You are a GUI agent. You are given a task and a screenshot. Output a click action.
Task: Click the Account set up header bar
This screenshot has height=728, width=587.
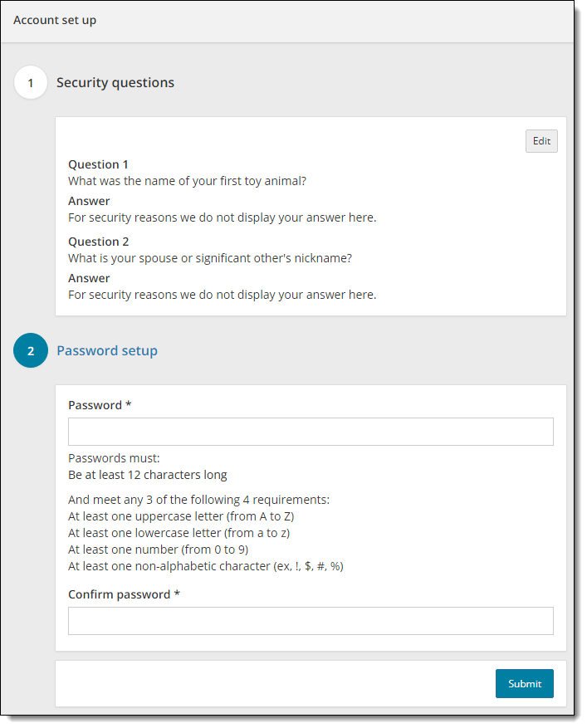291,20
